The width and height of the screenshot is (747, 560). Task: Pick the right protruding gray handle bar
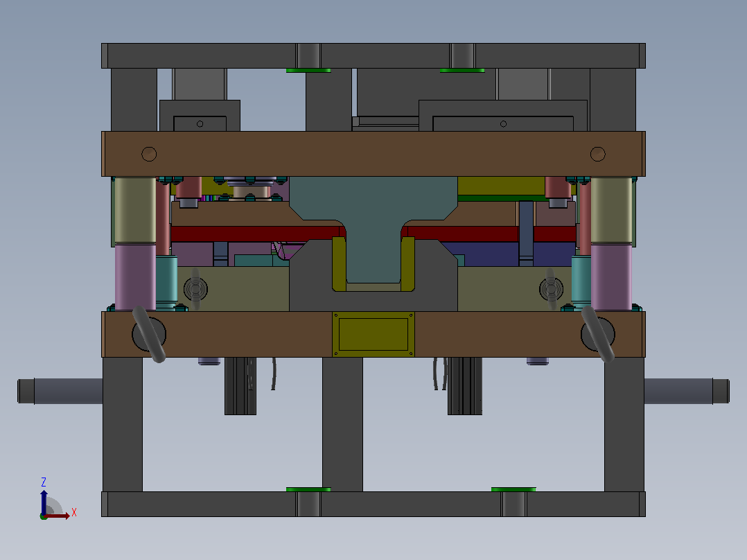point(687,392)
